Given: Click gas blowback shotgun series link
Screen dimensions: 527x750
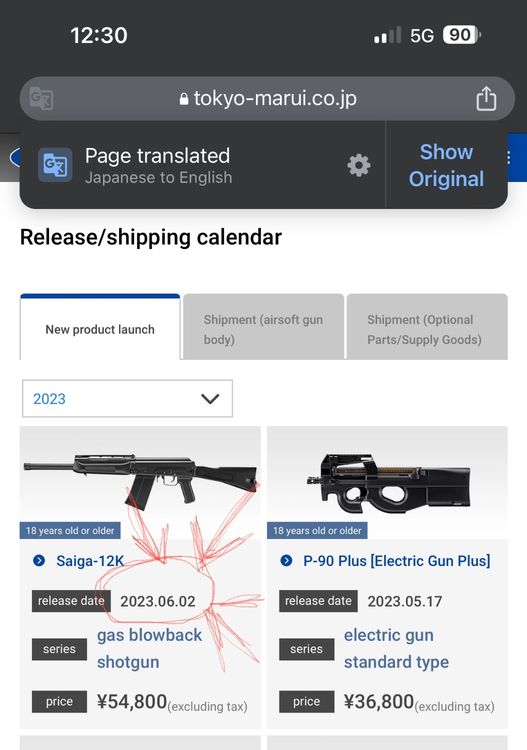Looking at the screenshot, I should coord(149,649).
